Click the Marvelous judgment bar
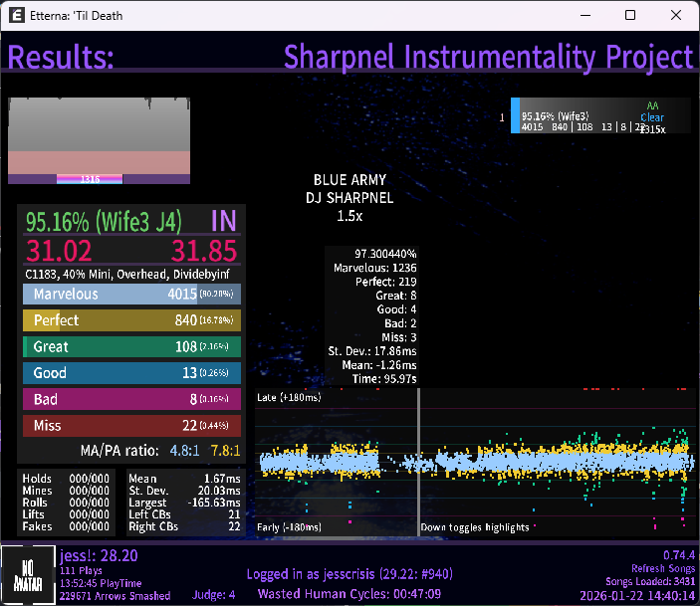Screen dimensions: 700x606 click(x=131, y=295)
